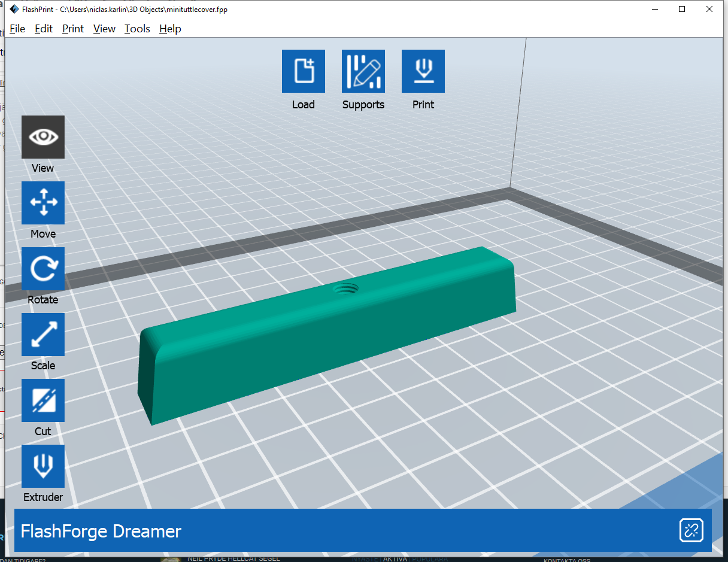
Task: Click the printer connection link icon
Action: [691, 530]
